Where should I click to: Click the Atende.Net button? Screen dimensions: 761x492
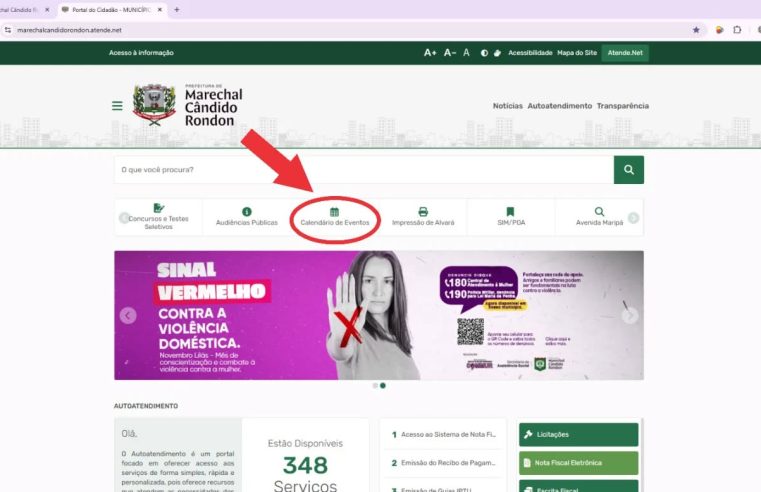[x=625, y=53]
